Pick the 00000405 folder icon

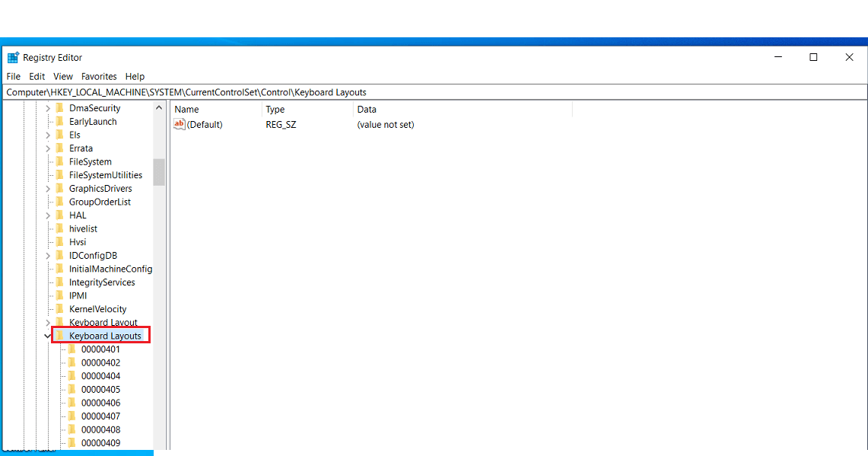click(x=72, y=390)
